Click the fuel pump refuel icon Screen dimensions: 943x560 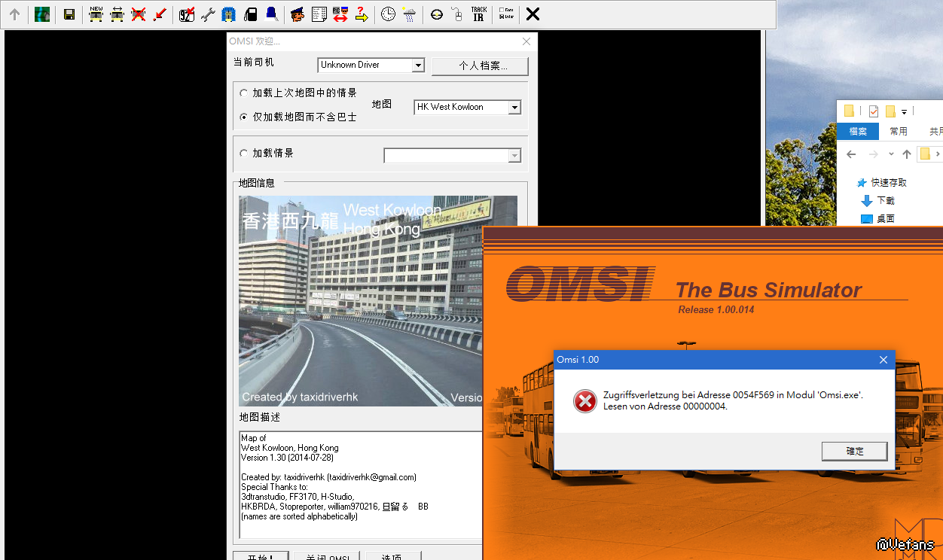(x=251, y=14)
